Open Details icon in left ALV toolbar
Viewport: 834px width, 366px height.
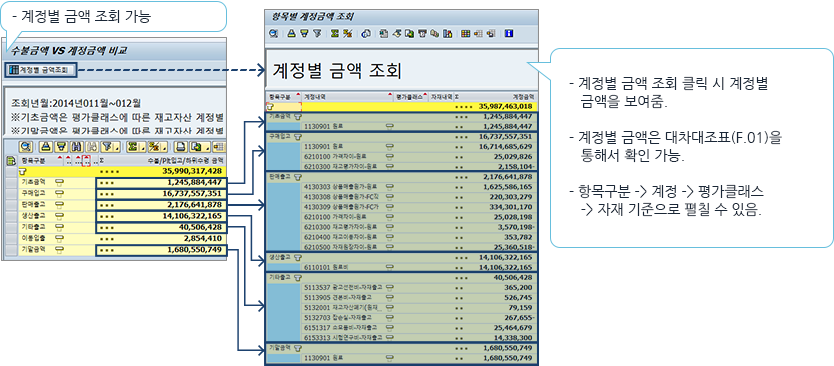tap(27, 147)
